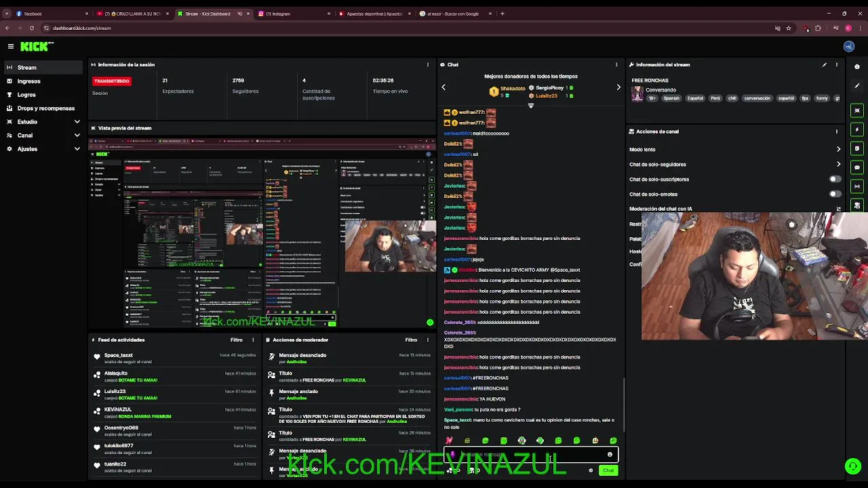Insert the pink ribbon quick emote
This screenshot has height=488, width=868.
point(449,441)
